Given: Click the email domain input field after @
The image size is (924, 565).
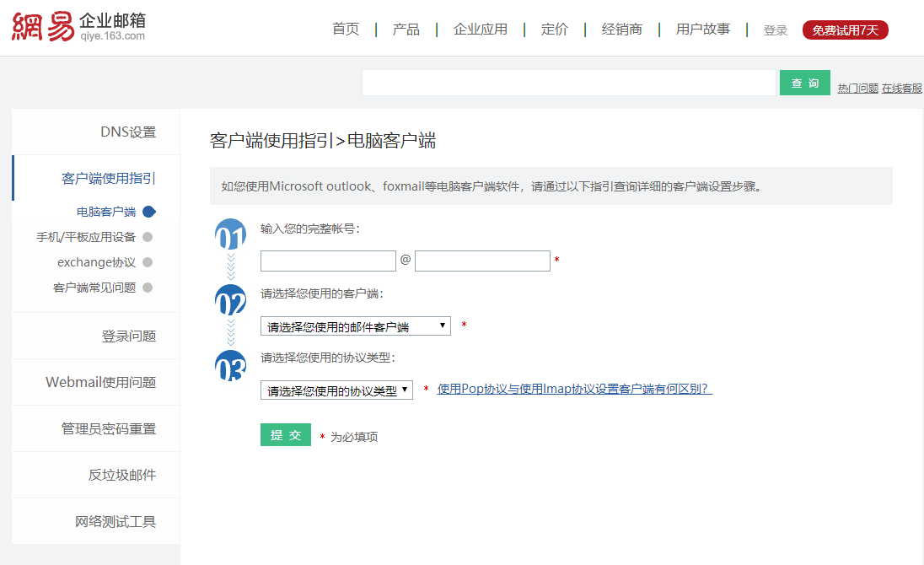Looking at the screenshot, I should [482, 261].
